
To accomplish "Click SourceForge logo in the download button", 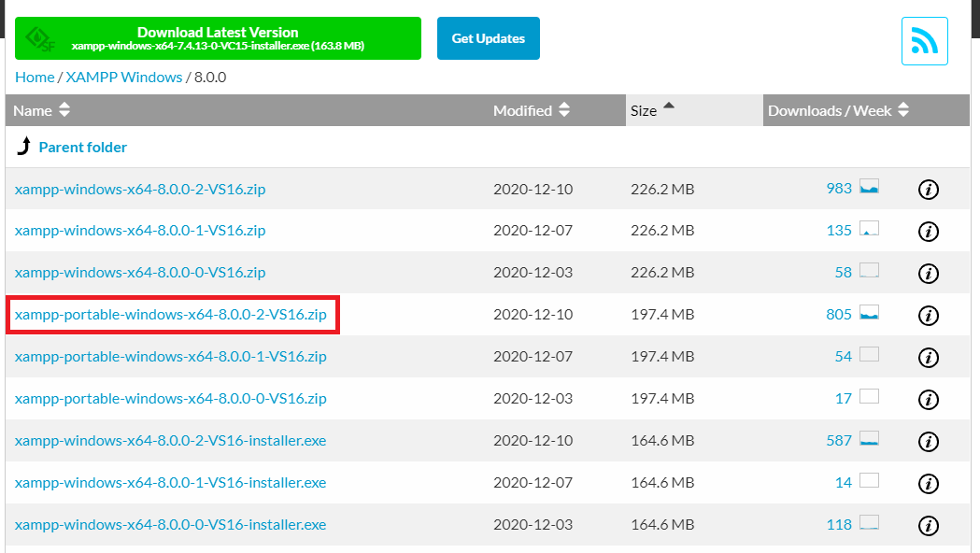I will [x=40, y=39].
